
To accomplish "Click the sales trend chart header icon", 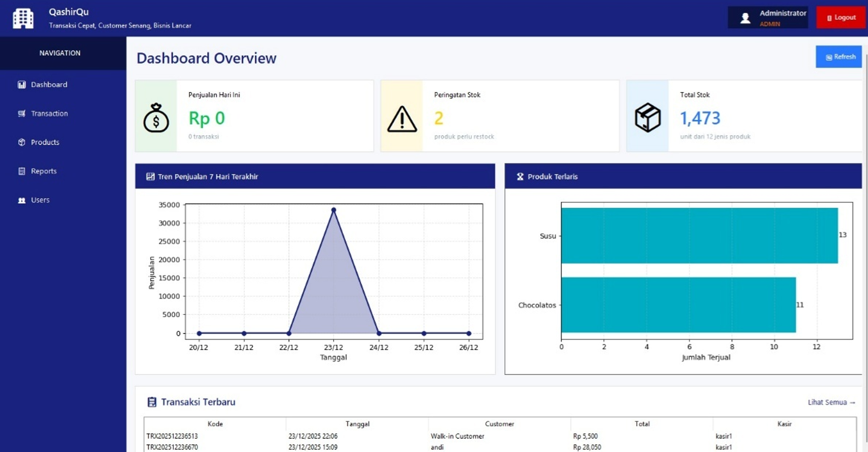I will point(150,177).
